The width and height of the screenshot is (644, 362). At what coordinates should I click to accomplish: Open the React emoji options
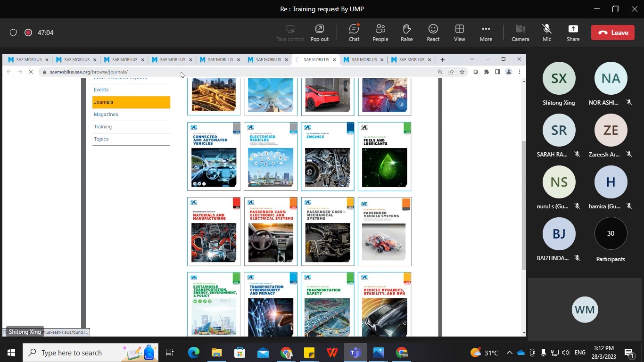coord(433,33)
